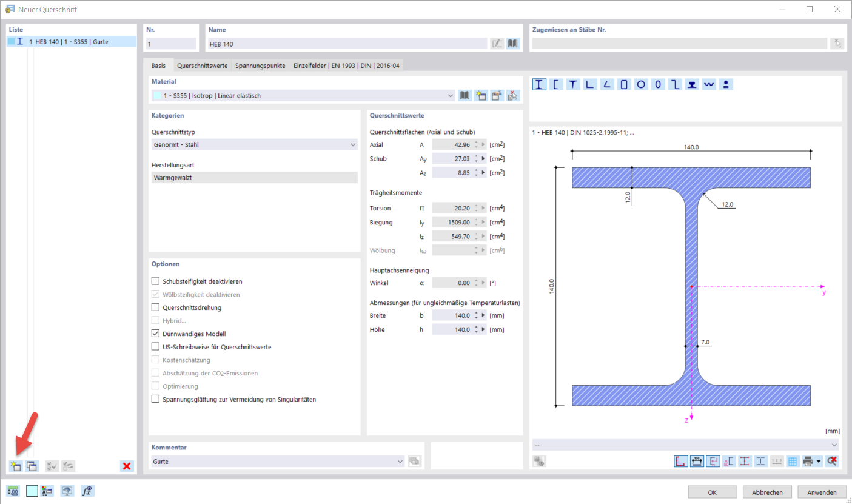Click the arrow beside the Axial A value
The width and height of the screenshot is (852, 504).
click(483, 144)
